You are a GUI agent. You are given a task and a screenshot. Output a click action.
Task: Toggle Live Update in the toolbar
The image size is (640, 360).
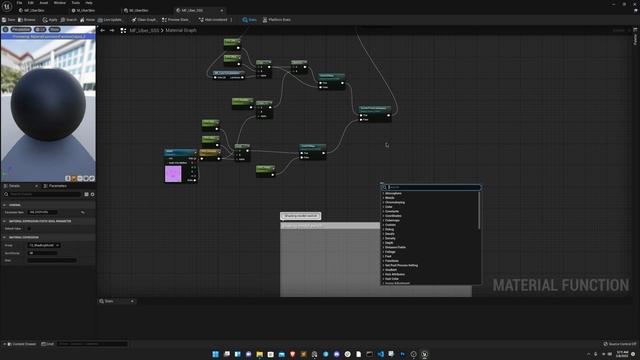(110, 20)
